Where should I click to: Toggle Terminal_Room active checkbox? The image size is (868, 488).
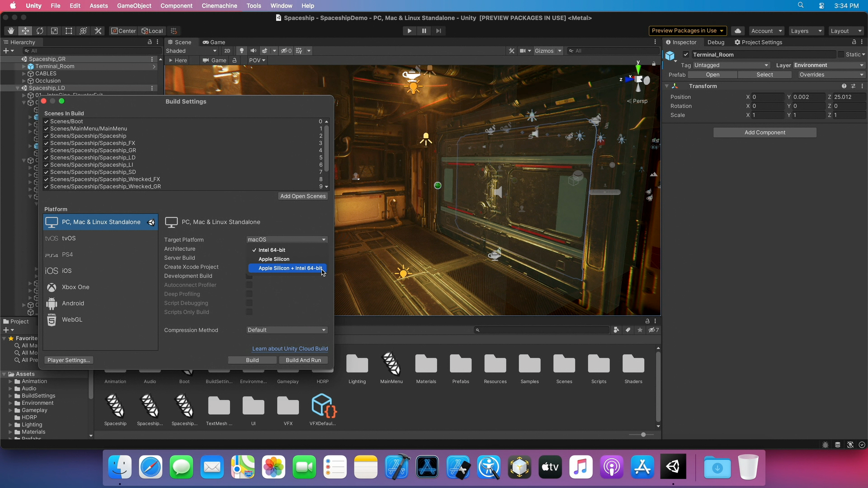tap(686, 55)
